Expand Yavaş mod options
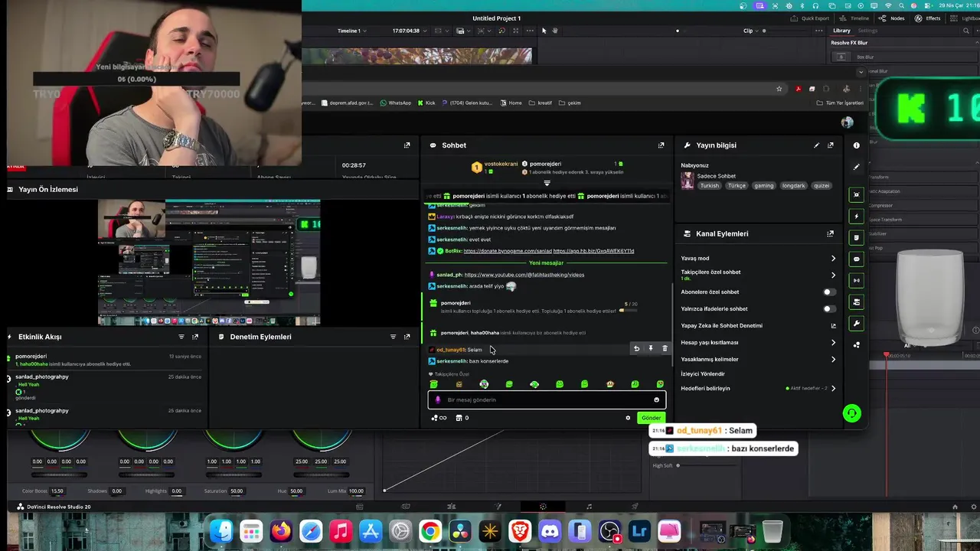The image size is (980, 551). (833, 259)
